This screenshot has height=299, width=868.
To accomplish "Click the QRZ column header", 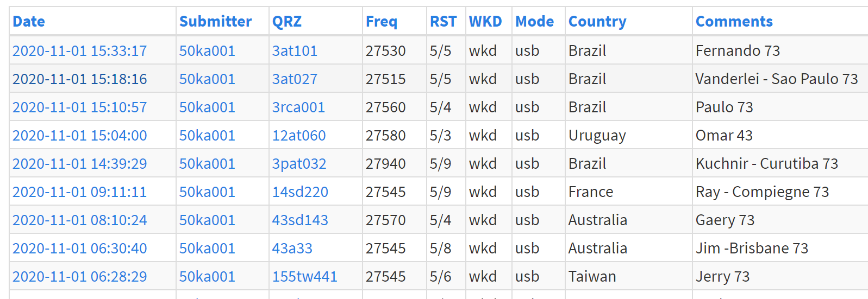I will (286, 22).
